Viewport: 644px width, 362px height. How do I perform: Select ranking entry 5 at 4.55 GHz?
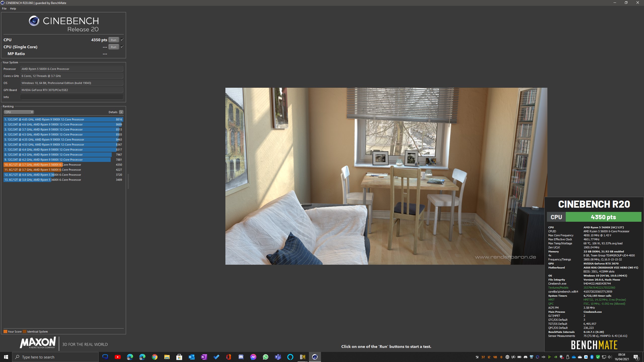(63, 140)
